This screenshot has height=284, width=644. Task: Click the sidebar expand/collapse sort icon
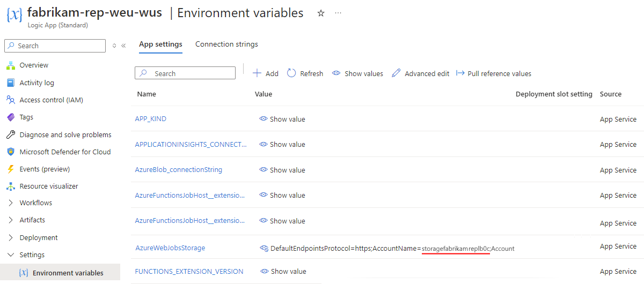(114, 46)
